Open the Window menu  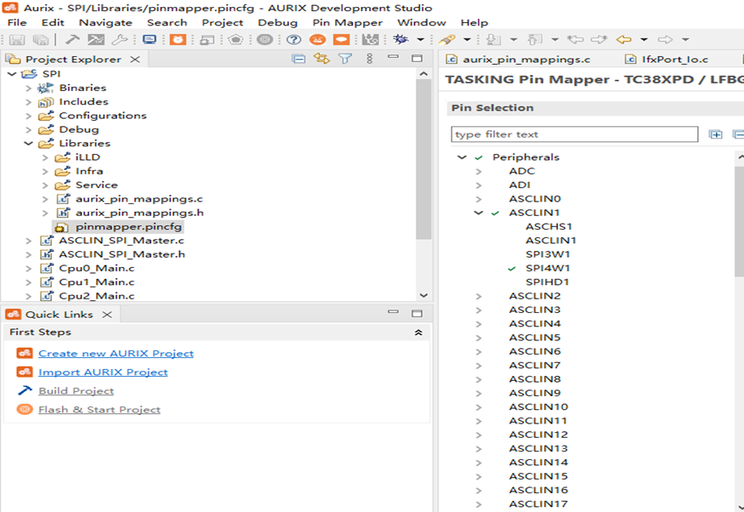(x=421, y=23)
